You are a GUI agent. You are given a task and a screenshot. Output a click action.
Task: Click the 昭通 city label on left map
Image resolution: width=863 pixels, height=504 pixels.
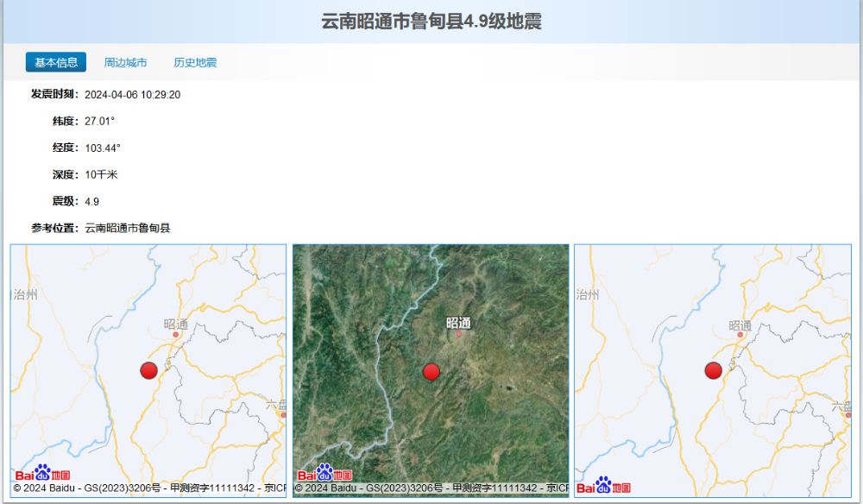pos(175,324)
